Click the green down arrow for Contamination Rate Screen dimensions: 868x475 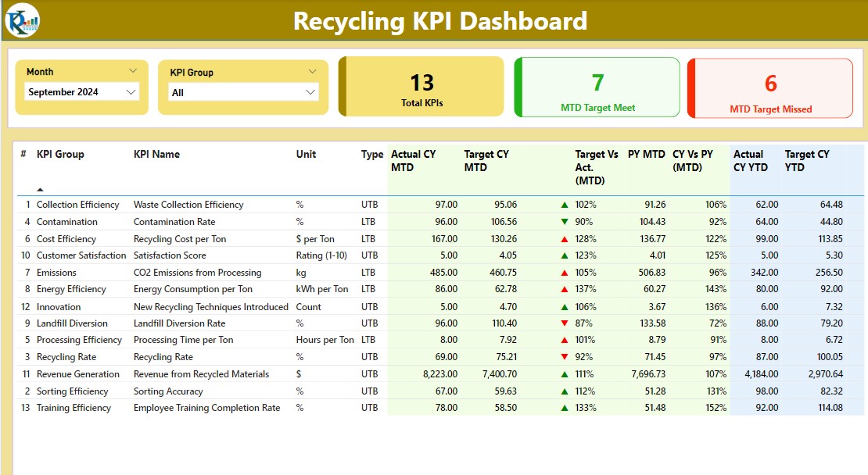[565, 222]
